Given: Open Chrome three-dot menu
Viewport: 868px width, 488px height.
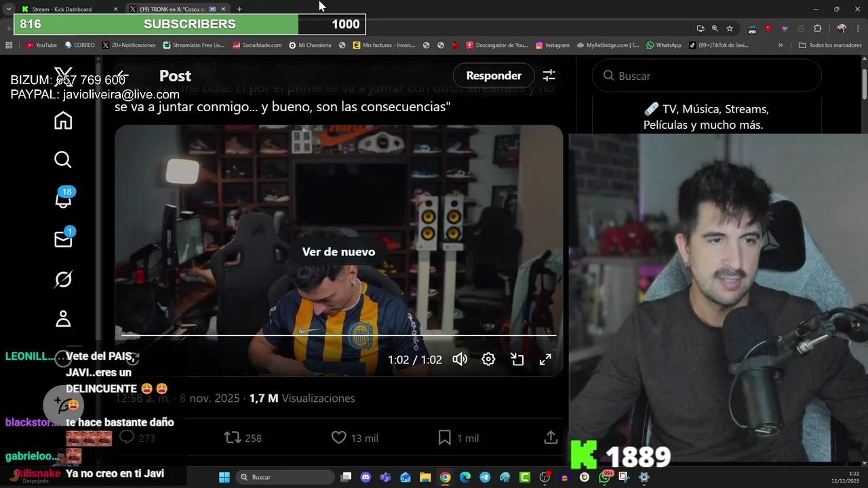Looking at the screenshot, I should click(x=859, y=28).
